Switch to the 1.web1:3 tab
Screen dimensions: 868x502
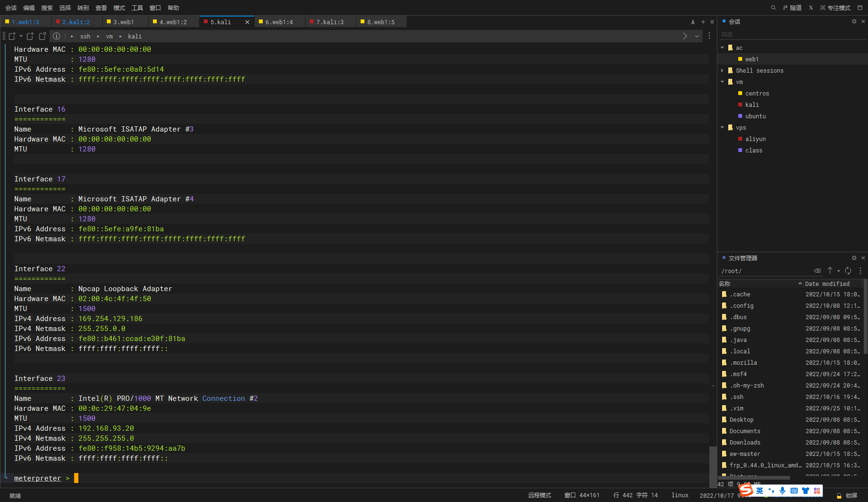click(x=25, y=22)
